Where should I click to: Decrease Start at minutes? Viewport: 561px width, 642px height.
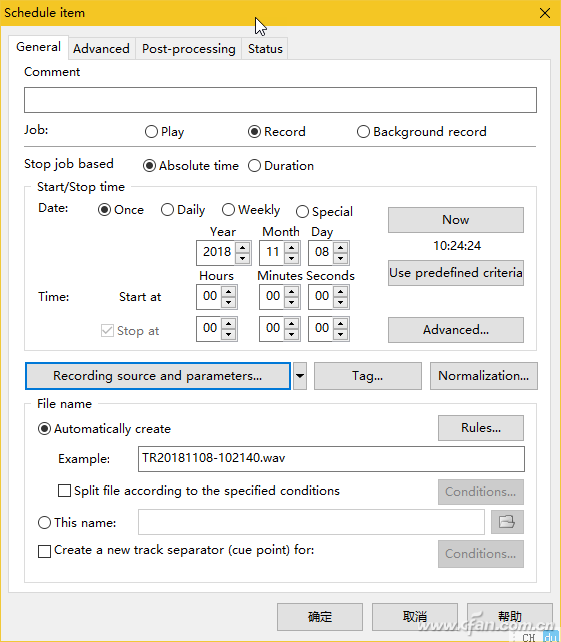291,302
